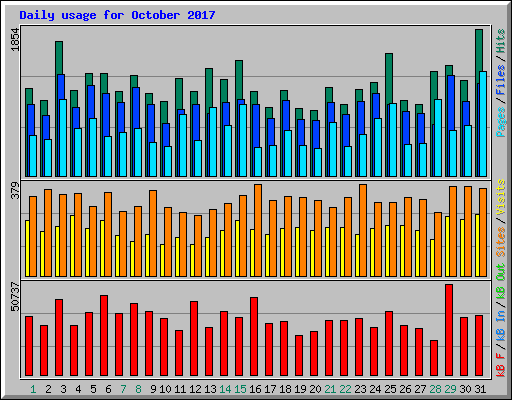The image size is (512, 400).
Task: Click day 21 on the x-axis
Action: [330, 389]
